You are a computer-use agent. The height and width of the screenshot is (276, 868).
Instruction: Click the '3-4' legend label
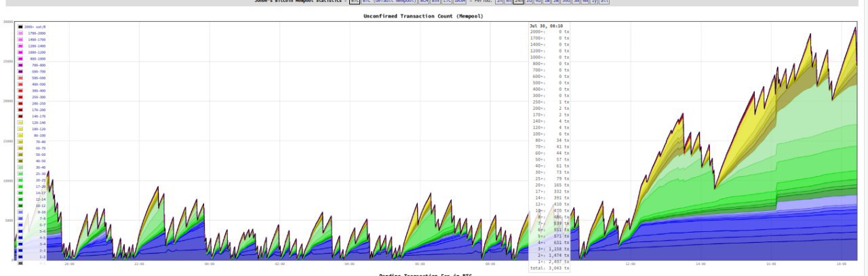click(43, 244)
